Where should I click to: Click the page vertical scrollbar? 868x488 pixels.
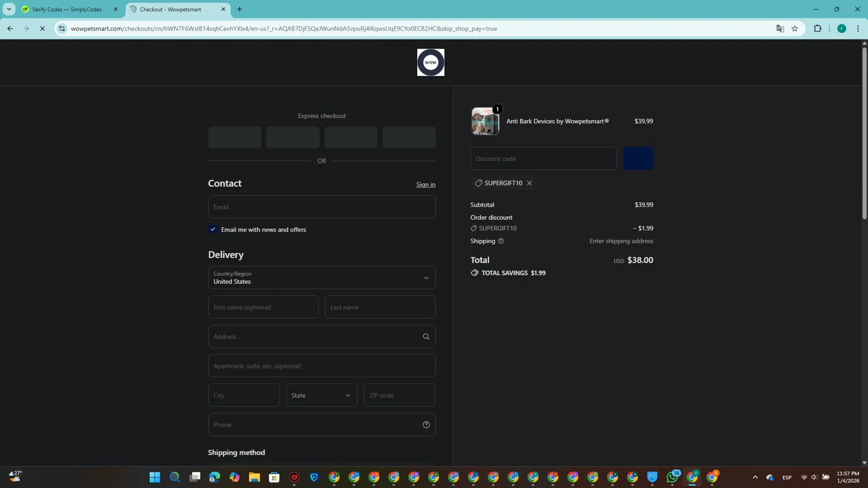click(x=865, y=133)
